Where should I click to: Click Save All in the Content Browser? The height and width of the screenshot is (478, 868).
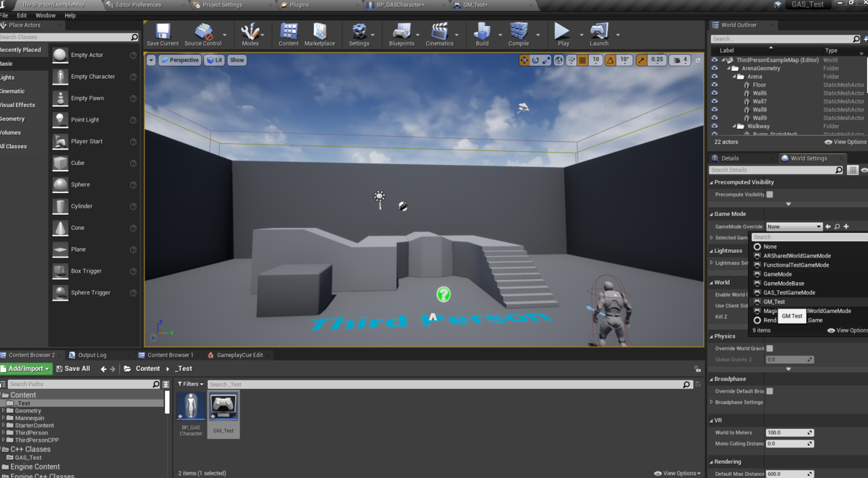(x=73, y=369)
